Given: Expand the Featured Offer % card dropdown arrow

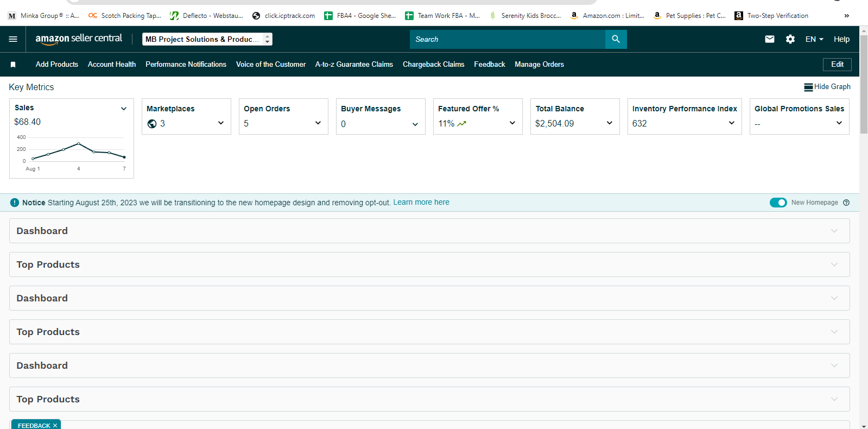Looking at the screenshot, I should pos(512,123).
